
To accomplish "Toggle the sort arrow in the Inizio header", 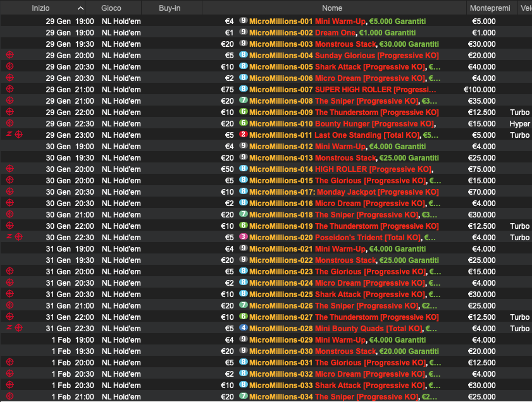I will click(x=80, y=8).
